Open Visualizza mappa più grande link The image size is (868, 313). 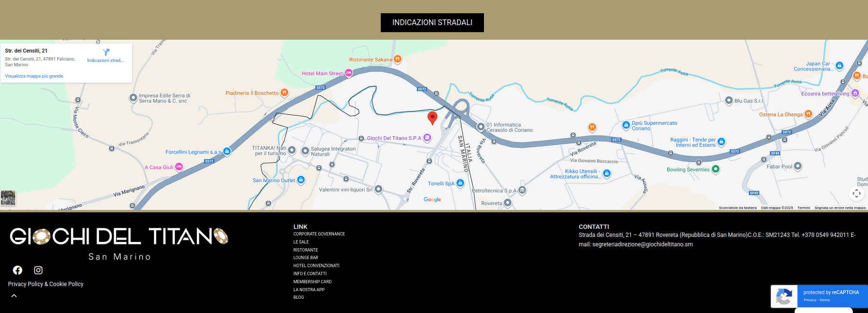pyautogui.click(x=34, y=76)
